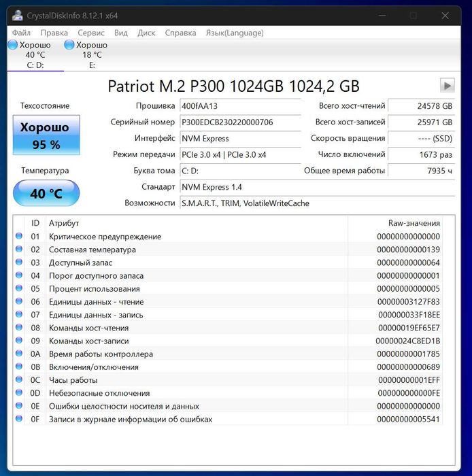472x476 pixels.
Task: Click the CrystalDiskInfo app icon in title bar
Action: (18, 16)
